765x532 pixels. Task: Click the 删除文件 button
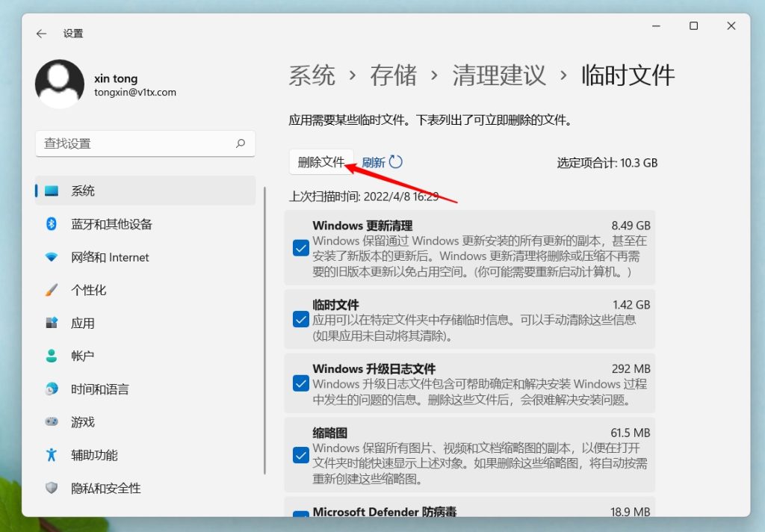click(x=321, y=162)
